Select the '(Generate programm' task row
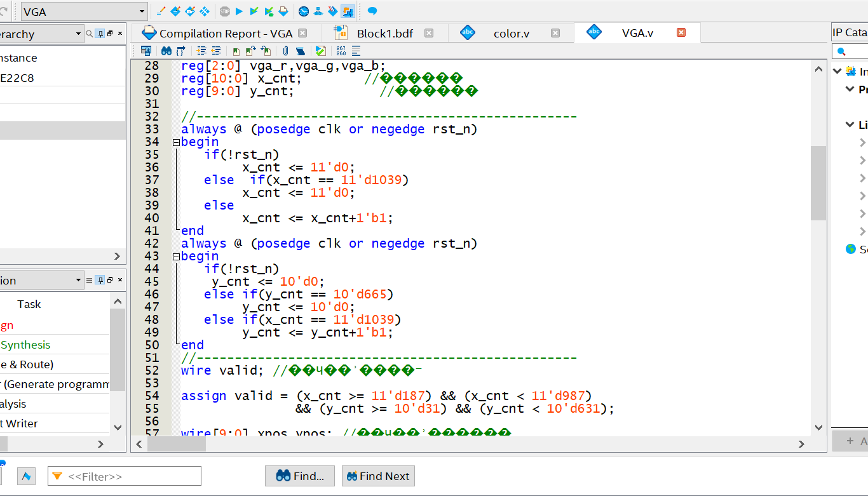 [55, 384]
